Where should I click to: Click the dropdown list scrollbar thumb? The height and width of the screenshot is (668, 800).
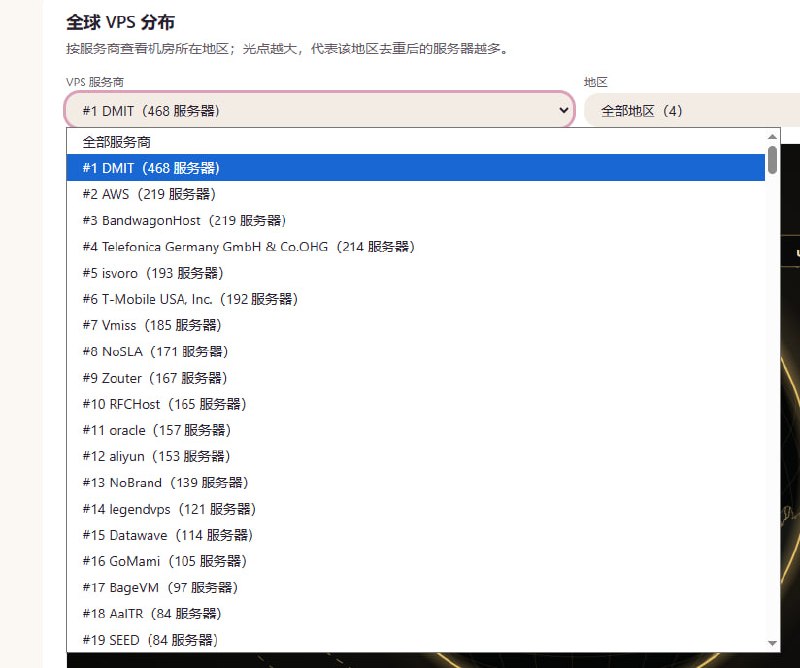point(772,160)
